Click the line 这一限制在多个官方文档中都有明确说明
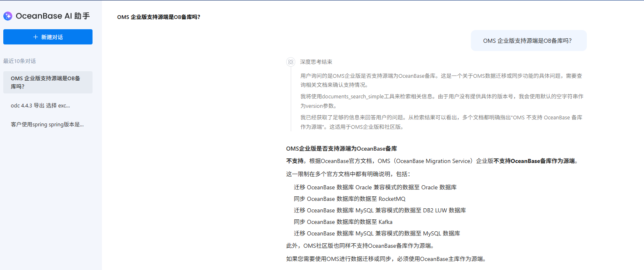644x270 pixels. tap(348, 174)
